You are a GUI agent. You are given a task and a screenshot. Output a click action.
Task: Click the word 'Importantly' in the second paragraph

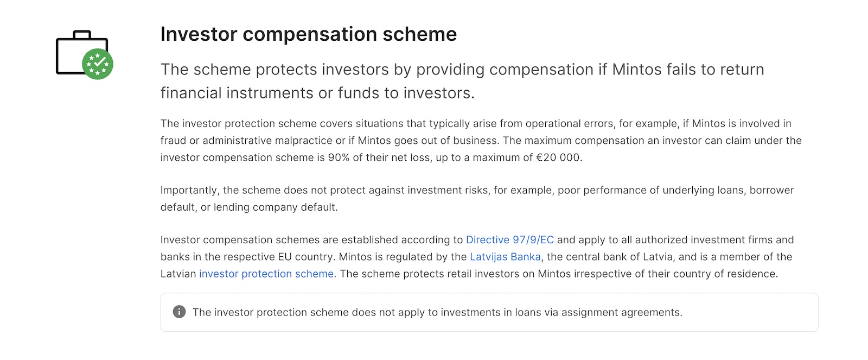[x=189, y=190]
